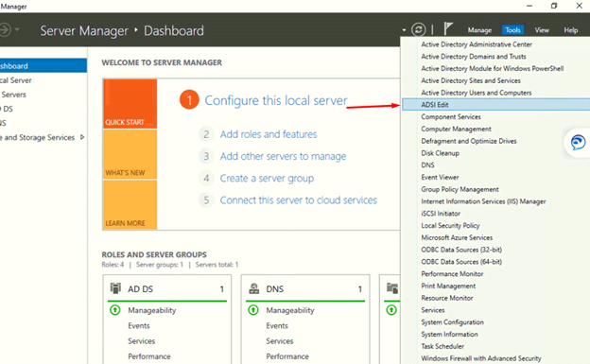Open Active Directory Sites and Services

point(471,80)
